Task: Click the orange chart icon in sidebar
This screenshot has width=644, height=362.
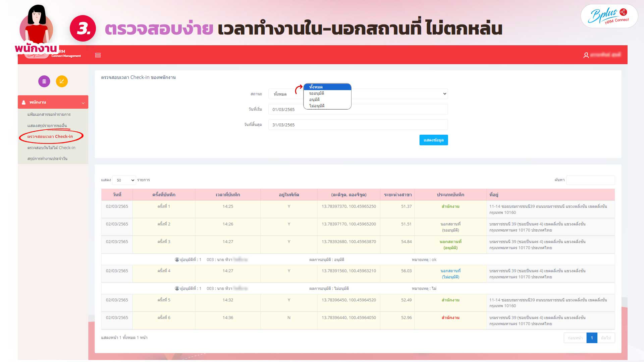Action: tap(62, 81)
